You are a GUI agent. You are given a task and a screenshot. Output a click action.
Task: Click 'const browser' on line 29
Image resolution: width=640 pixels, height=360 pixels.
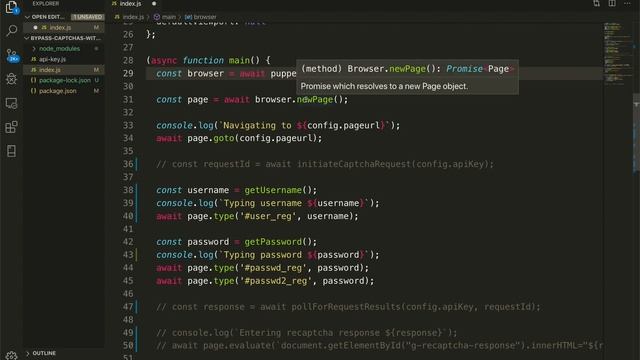[190, 73]
